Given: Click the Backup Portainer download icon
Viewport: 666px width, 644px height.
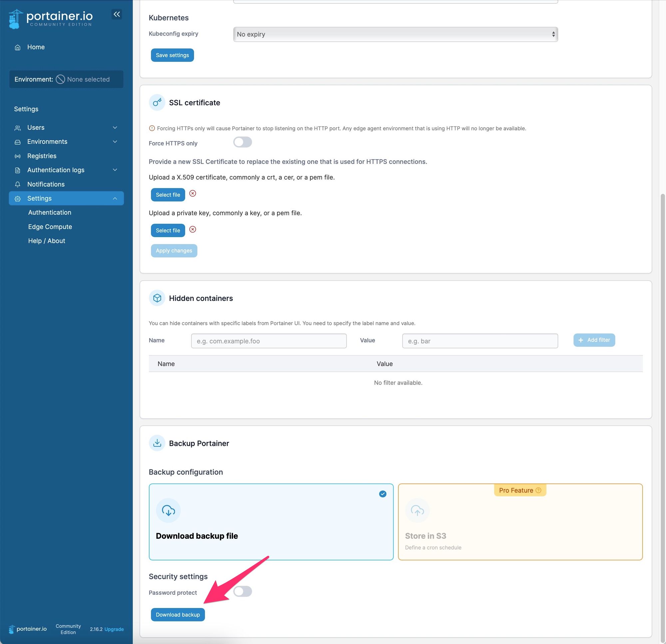Looking at the screenshot, I should pyautogui.click(x=157, y=443).
